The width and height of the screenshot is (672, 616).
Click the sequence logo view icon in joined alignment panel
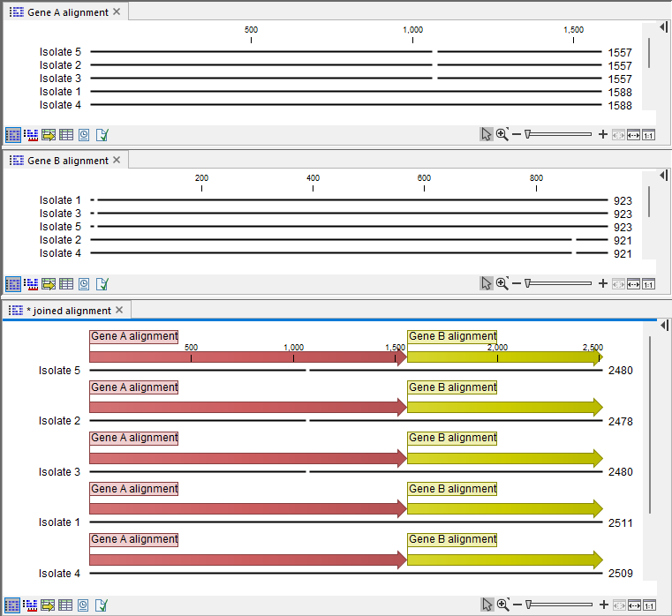tap(31, 605)
